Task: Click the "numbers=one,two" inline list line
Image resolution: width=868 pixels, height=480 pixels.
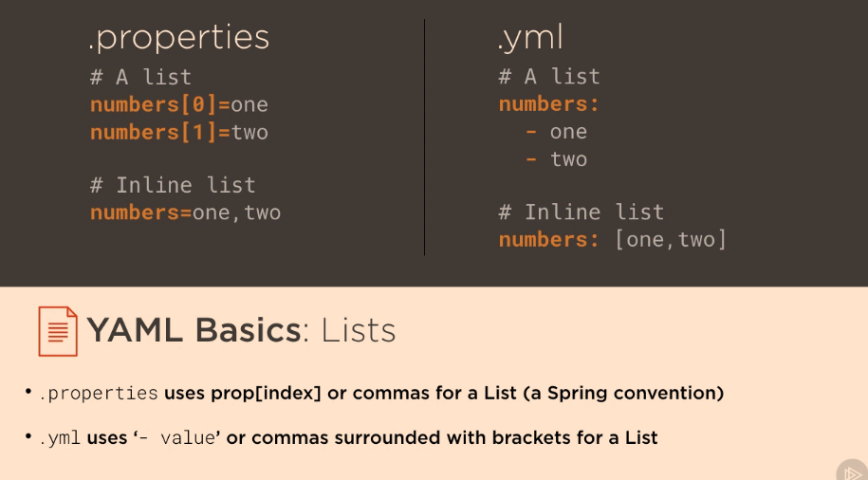Action: [186, 212]
